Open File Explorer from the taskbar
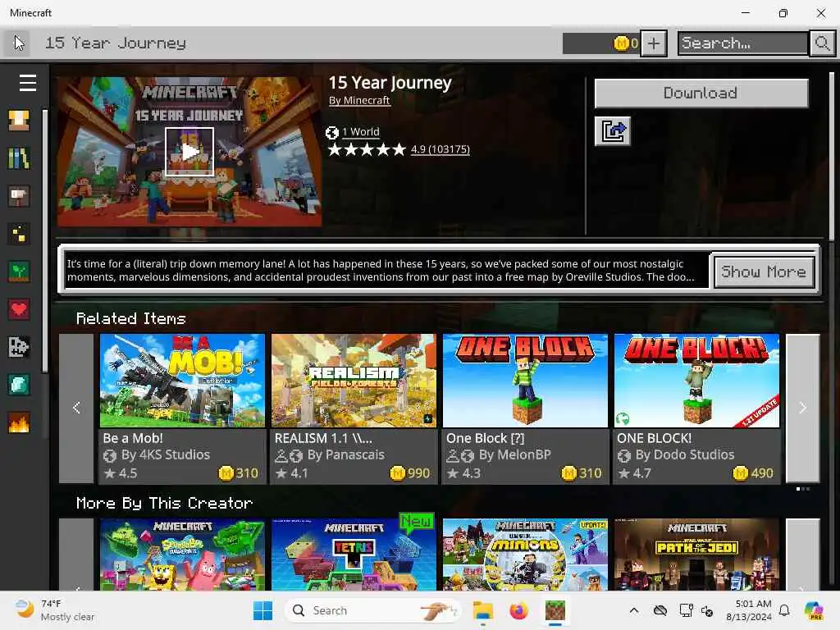Image resolution: width=840 pixels, height=630 pixels. coord(482,610)
